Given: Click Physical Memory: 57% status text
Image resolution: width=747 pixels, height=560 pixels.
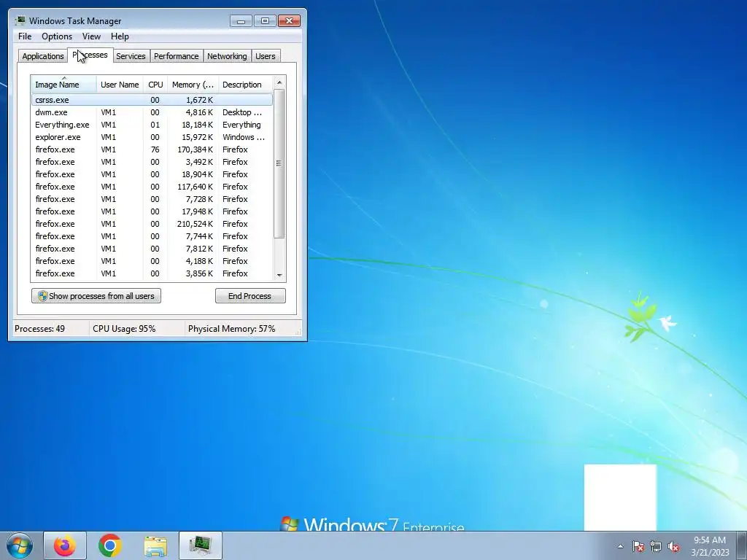Looking at the screenshot, I should click(x=231, y=329).
